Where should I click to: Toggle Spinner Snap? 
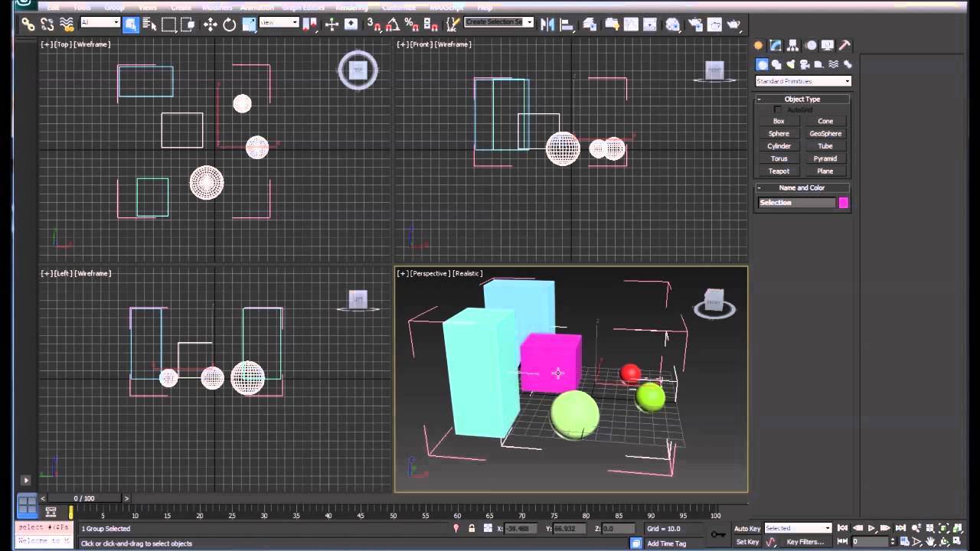431,24
